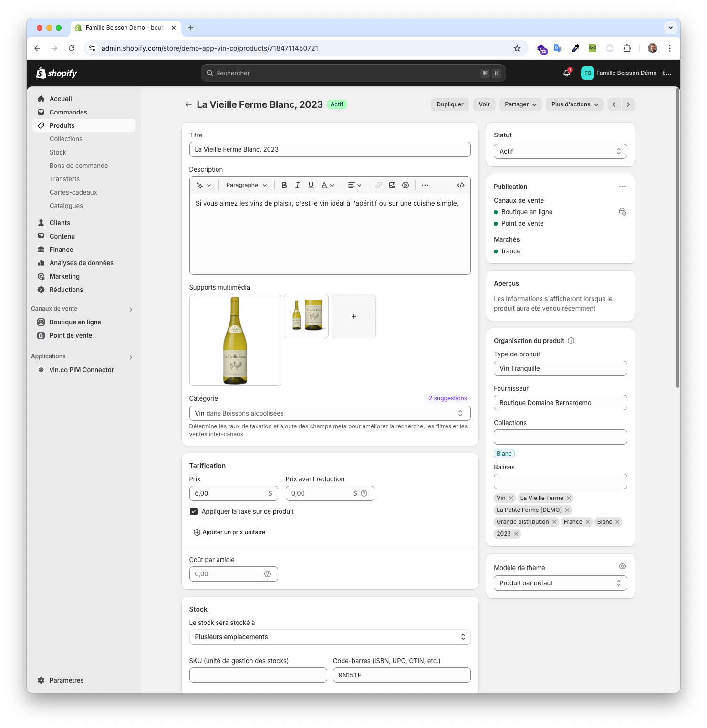Open the Paragraphe style dropdown

click(247, 185)
